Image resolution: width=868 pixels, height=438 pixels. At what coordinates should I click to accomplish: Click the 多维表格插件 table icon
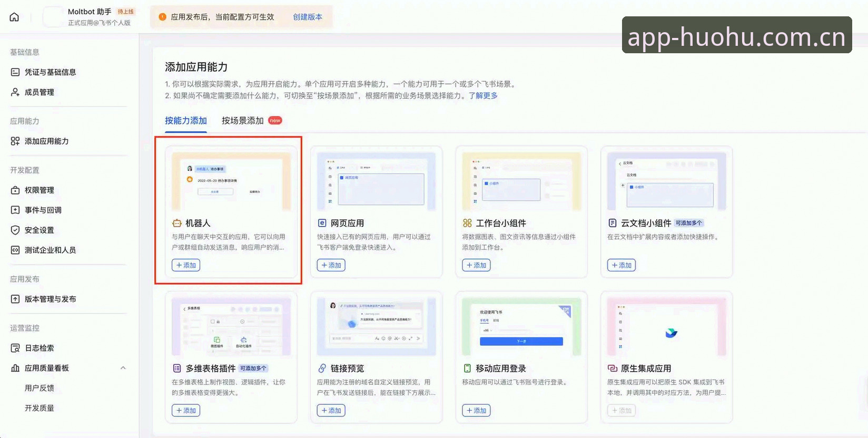point(177,368)
